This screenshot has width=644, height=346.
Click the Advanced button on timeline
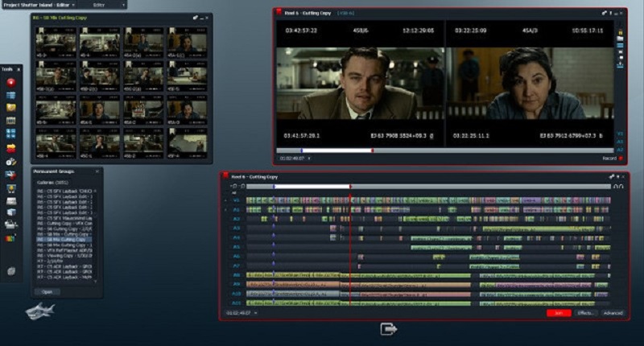click(x=613, y=312)
